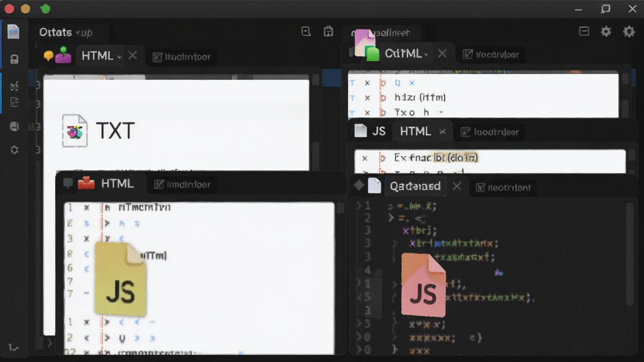Open the stacked layers icon in the left sidebar
Image resolution: width=644 pixels, height=362 pixels.
(14, 126)
